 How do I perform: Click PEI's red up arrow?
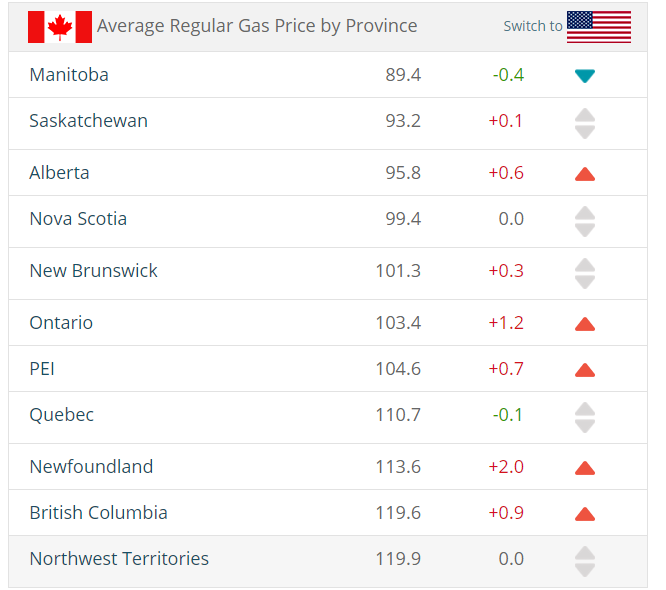click(x=585, y=370)
